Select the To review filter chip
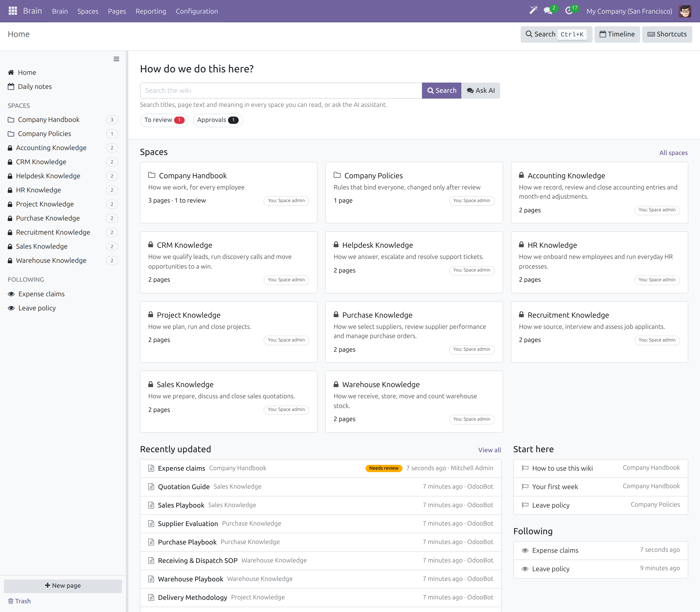The width and height of the screenshot is (700, 612). coord(164,120)
